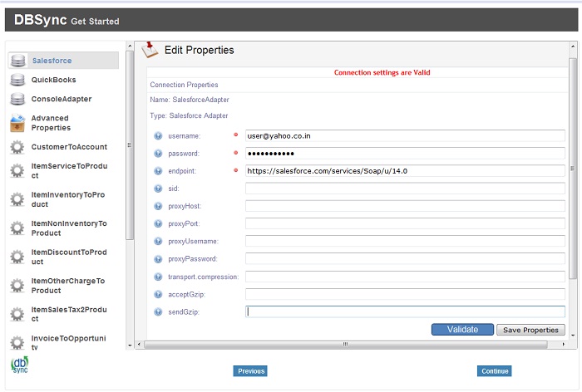The width and height of the screenshot is (582, 392).
Task: Click the proxyPort text field
Action: pyautogui.click(x=405, y=223)
